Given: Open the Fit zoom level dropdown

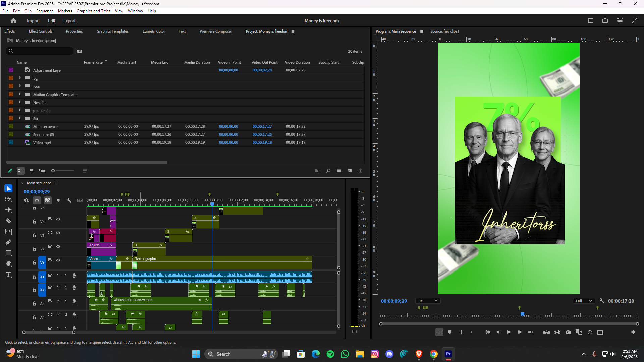Looking at the screenshot, I should point(428,301).
